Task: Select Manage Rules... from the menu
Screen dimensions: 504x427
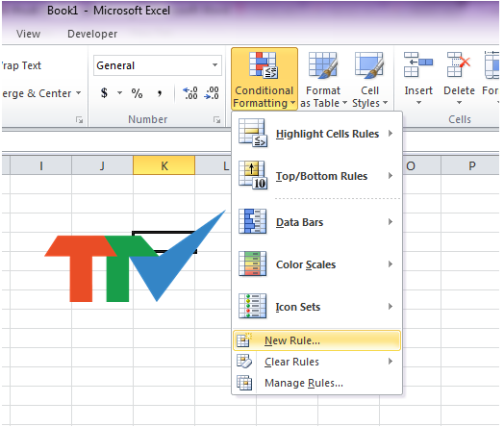Action: [x=317, y=383]
